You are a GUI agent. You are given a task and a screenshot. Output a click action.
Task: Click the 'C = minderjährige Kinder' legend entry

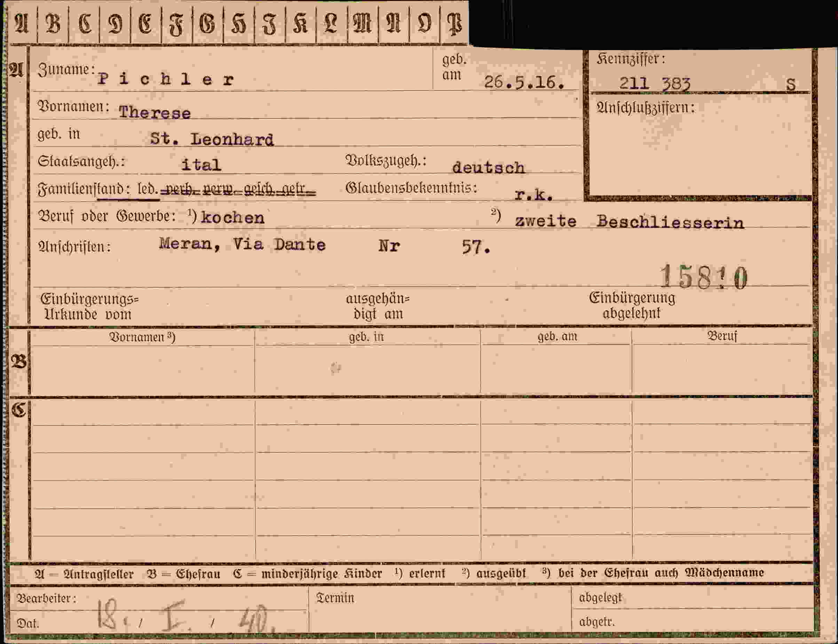point(307,573)
